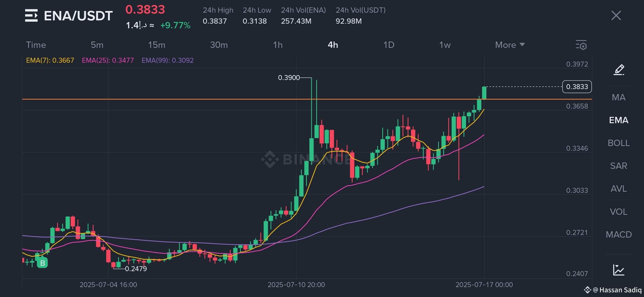The width and height of the screenshot is (644, 297).
Task: Click the 0.3658 price axis label
Action: point(577,106)
